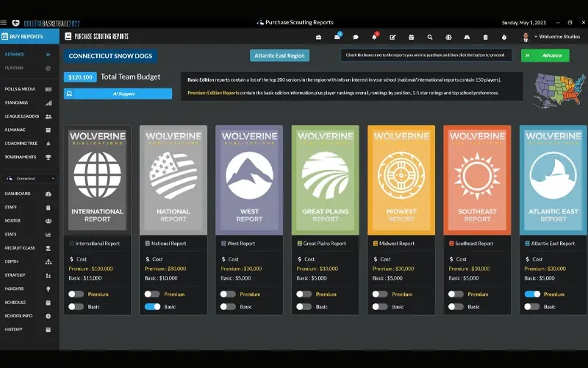The width and height of the screenshot is (588, 368).
Task: Open the mail inbox icon
Action: [x=337, y=37]
